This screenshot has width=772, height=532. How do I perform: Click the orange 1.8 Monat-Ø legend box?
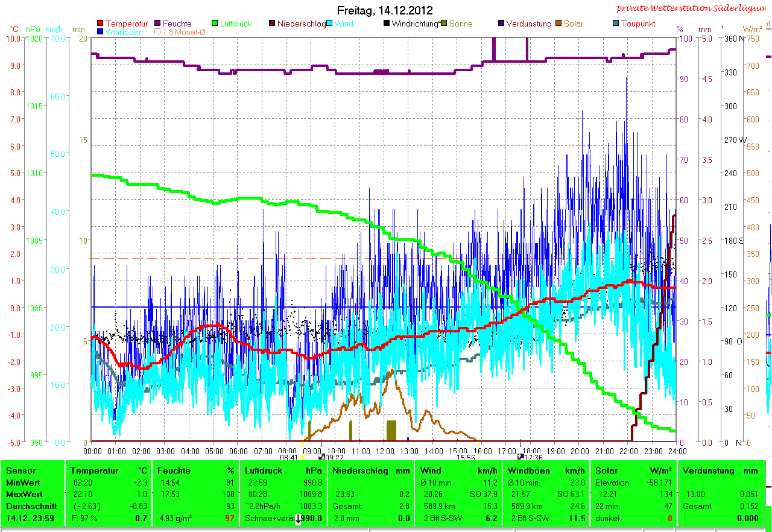point(158,32)
